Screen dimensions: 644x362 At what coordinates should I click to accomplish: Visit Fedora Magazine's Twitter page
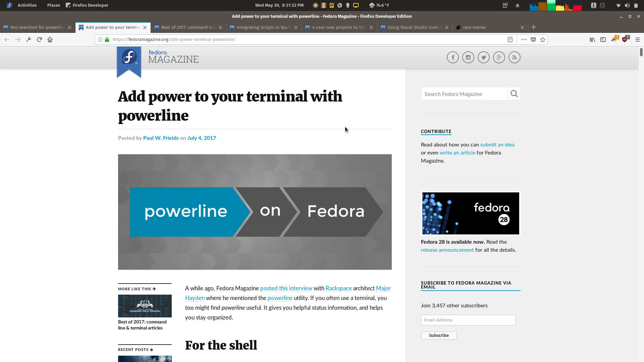tap(483, 57)
